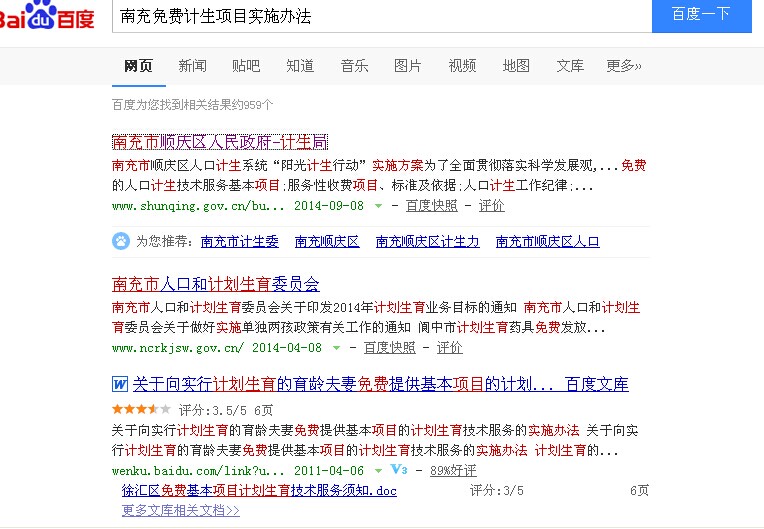
Task: Click the Baidu logo
Action: pyautogui.click(x=50, y=16)
